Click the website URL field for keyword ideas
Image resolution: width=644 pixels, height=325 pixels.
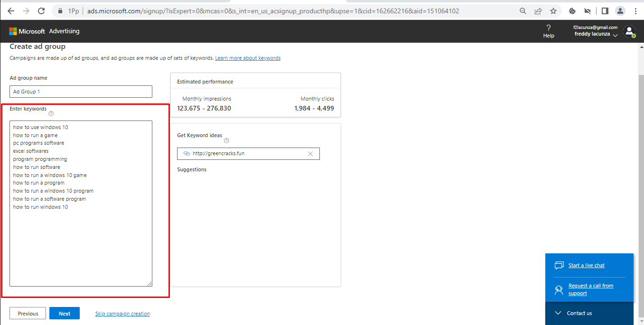click(x=248, y=154)
